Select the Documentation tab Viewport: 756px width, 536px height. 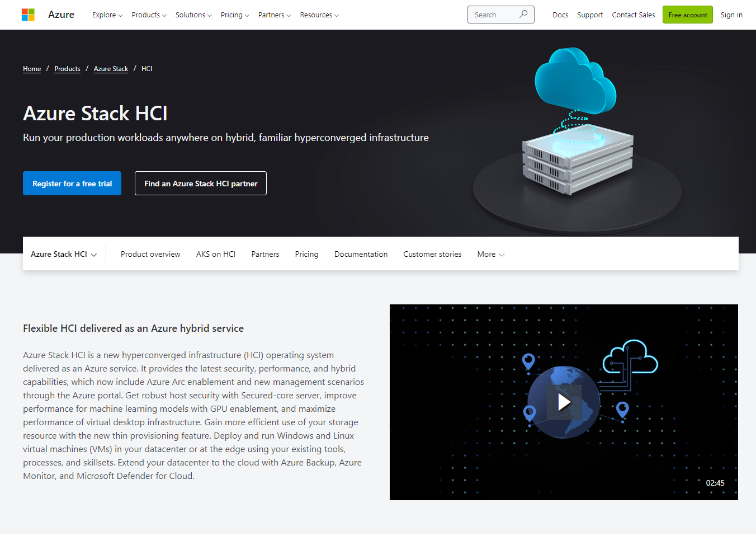coord(361,254)
